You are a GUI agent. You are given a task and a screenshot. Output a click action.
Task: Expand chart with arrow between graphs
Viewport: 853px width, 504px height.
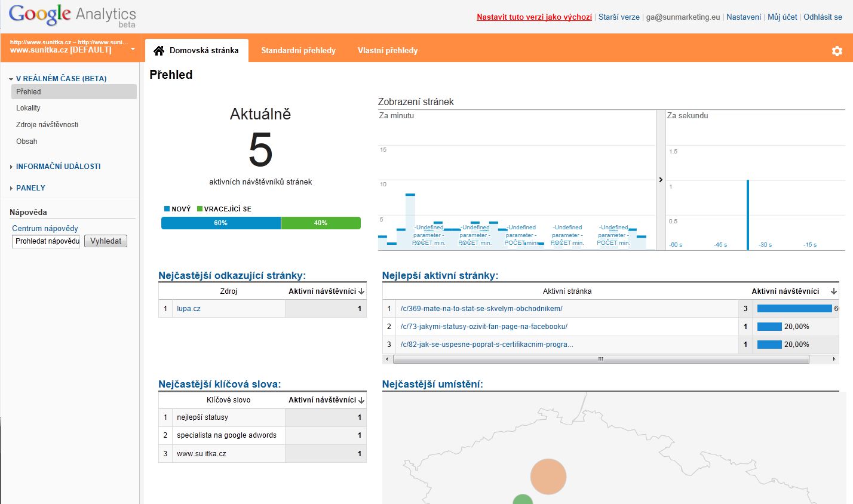(x=661, y=180)
